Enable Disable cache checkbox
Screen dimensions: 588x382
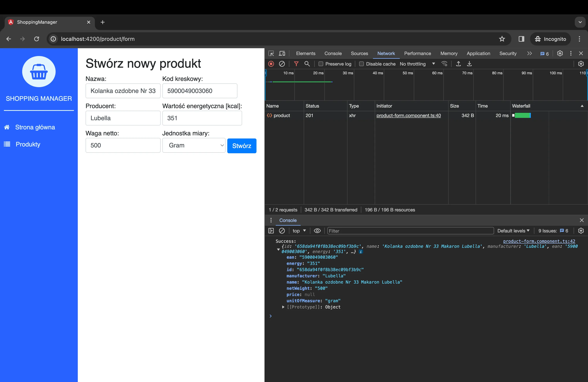point(361,64)
